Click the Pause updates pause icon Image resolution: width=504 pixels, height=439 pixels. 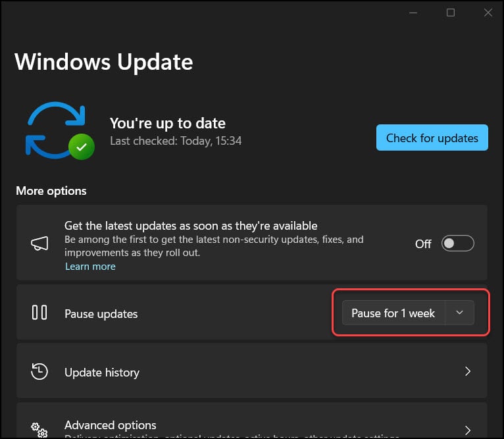click(39, 313)
